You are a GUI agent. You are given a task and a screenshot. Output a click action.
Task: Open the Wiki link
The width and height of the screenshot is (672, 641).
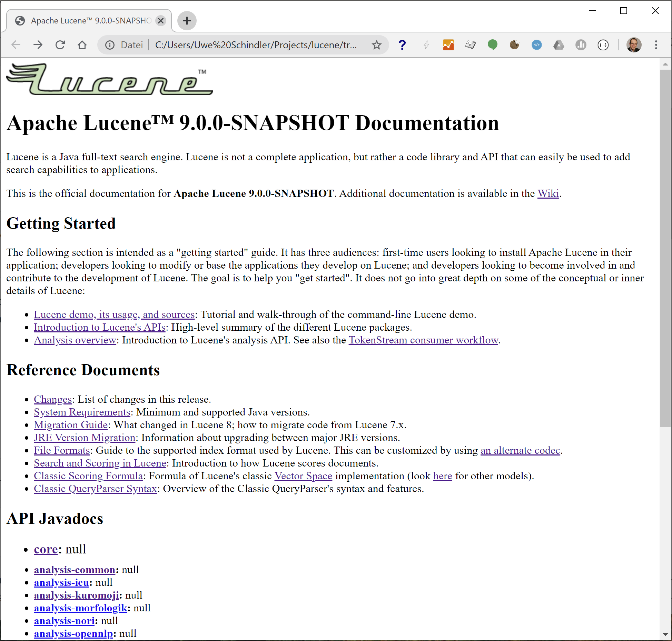click(x=548, y=193)
